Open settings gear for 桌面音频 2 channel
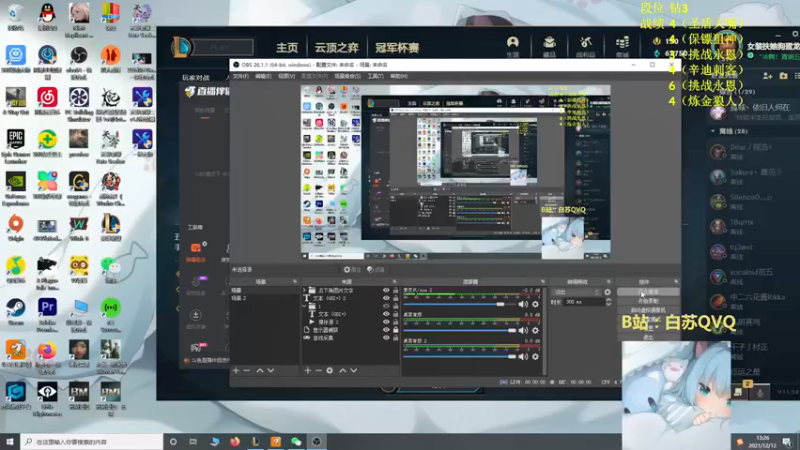Screen dimensions: 800x450 [535, 357]
